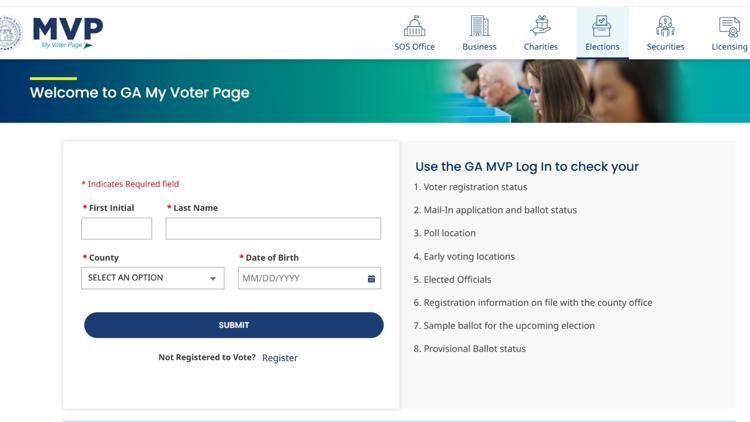Follow the Register link
This screenshot has height=422, width=750.
[280, 358]
